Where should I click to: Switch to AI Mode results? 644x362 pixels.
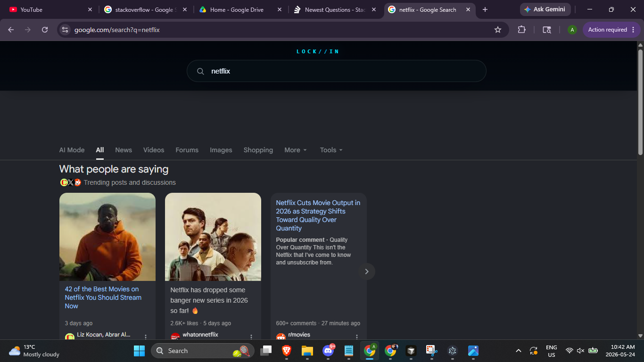point(72,150)
